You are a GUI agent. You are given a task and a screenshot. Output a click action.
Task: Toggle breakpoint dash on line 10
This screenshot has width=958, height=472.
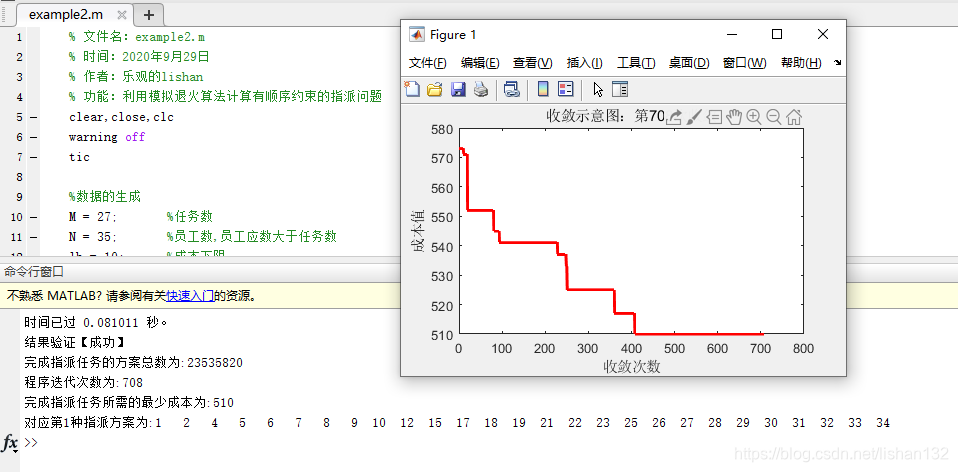point(33,217)
